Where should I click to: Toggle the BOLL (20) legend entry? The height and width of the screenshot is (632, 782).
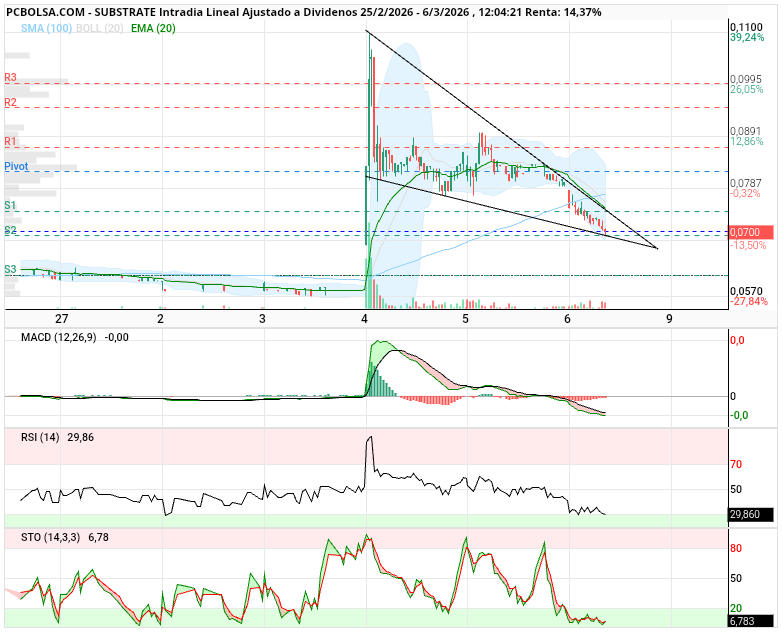click(102, 28)
